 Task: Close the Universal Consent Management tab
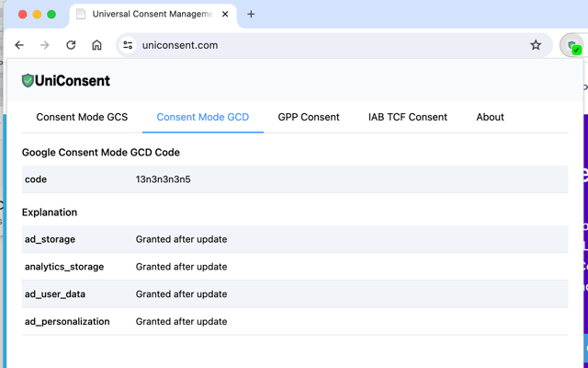click(225, 15)
